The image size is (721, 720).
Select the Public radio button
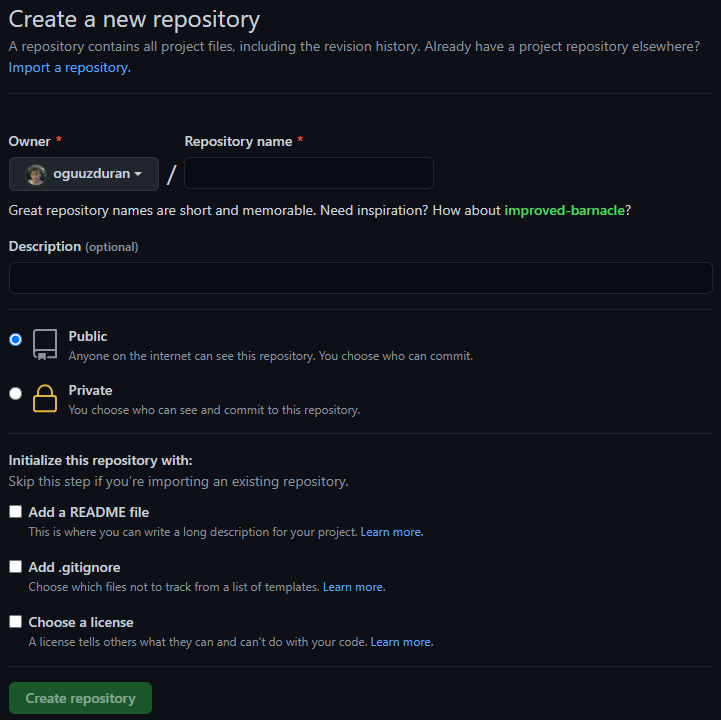(x=16, y=339)
